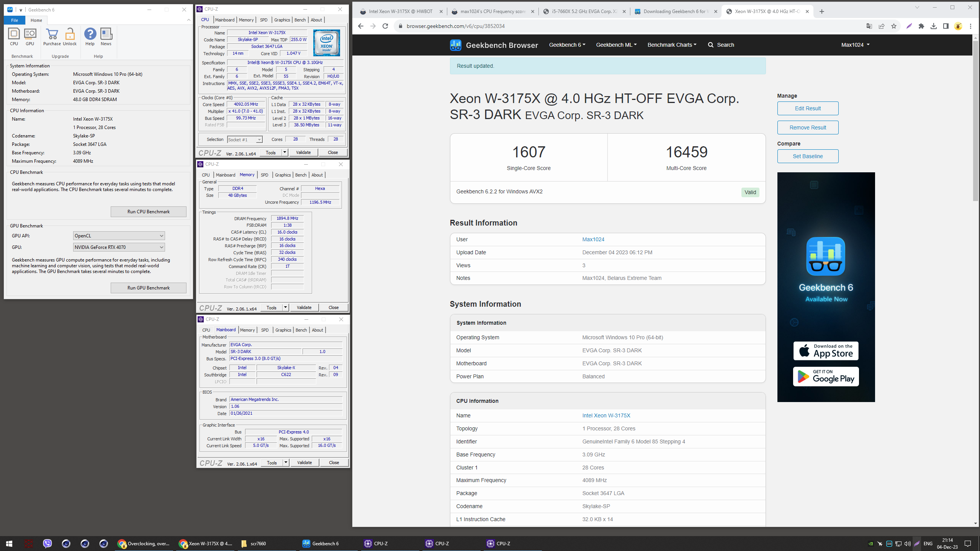Viewport: 980px width, 551px height.
Task: Open the Purchase cart icon in Geekbench
Action: [x=52, y=37]
